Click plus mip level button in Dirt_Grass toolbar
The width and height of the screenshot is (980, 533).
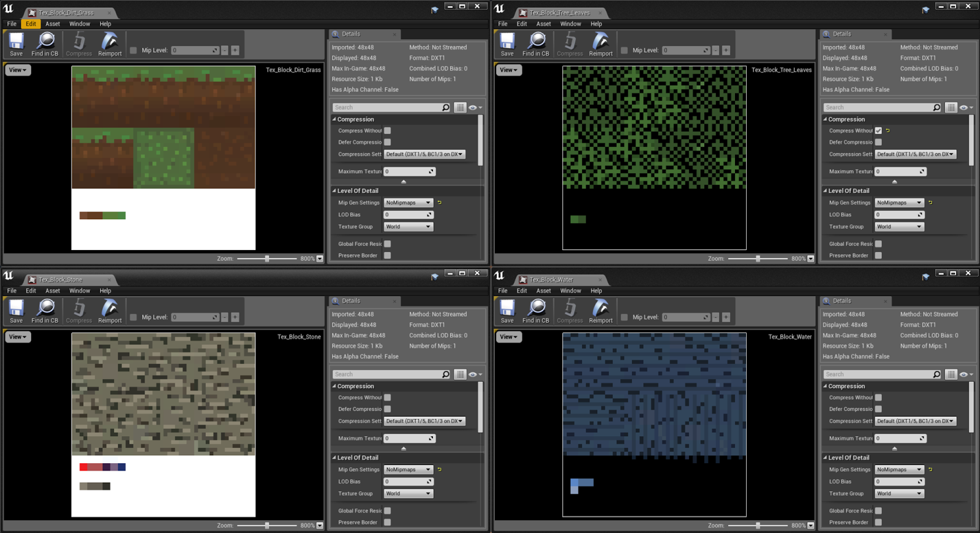(235, 50)
